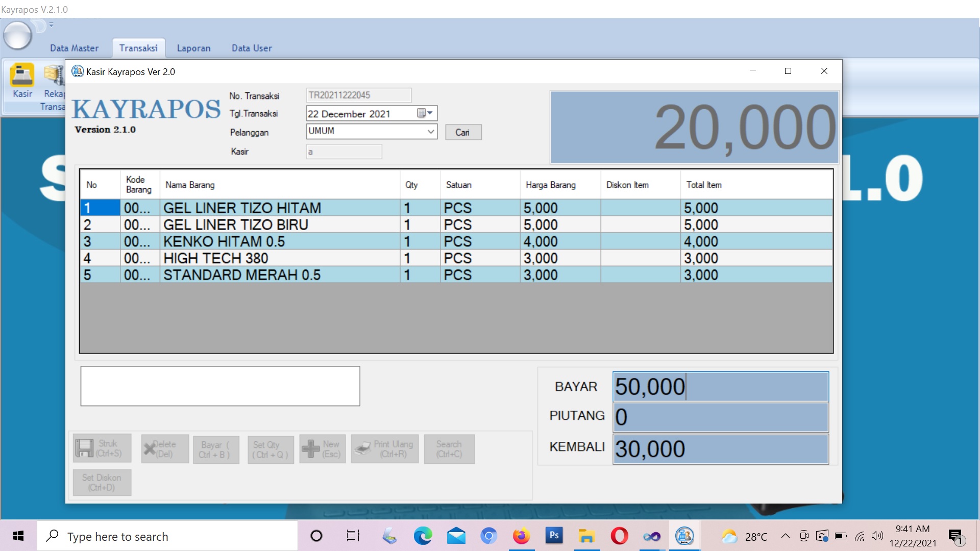
Task: Open Photoshop from the taskbar
Action: pos(554,536)
